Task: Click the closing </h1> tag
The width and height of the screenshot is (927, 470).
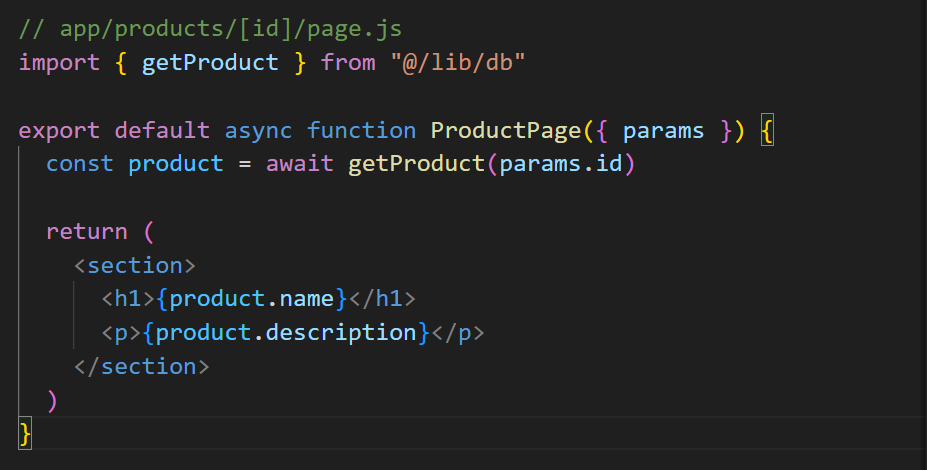Action: (381, 299)
